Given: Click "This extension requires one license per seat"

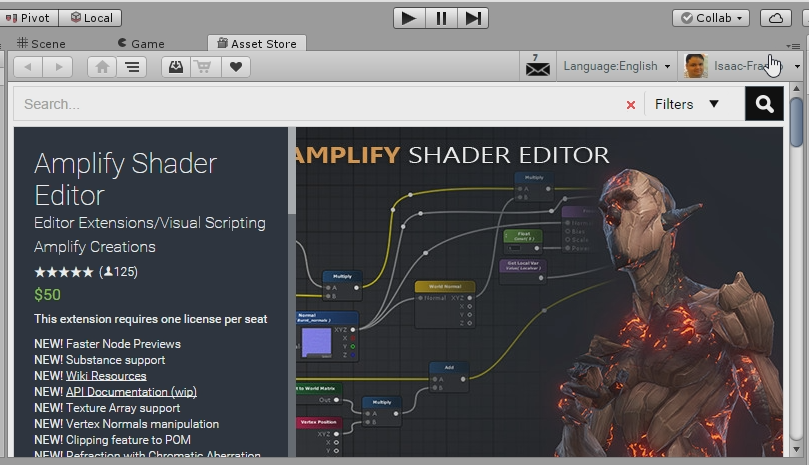Looking at the screenshot, I should 151,319.
